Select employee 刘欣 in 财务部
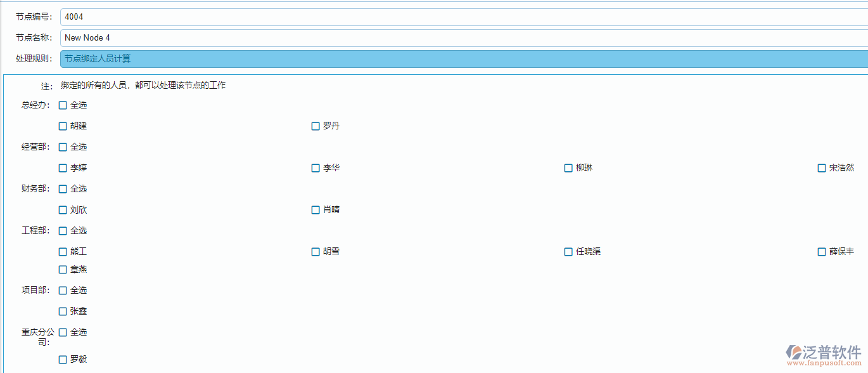 click(x=63, y=209)
